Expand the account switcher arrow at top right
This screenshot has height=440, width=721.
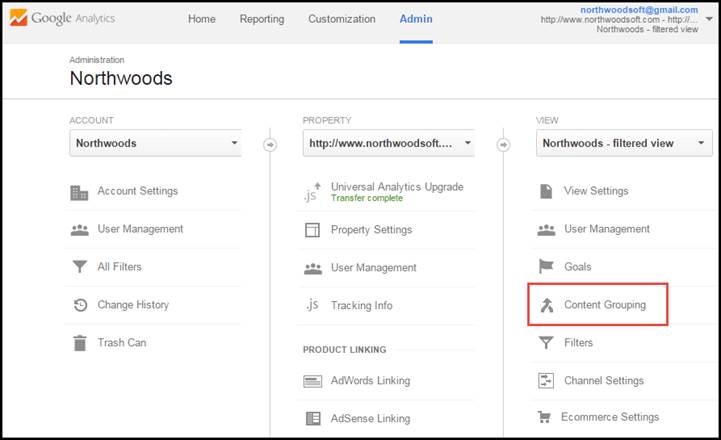click(709, 19)
